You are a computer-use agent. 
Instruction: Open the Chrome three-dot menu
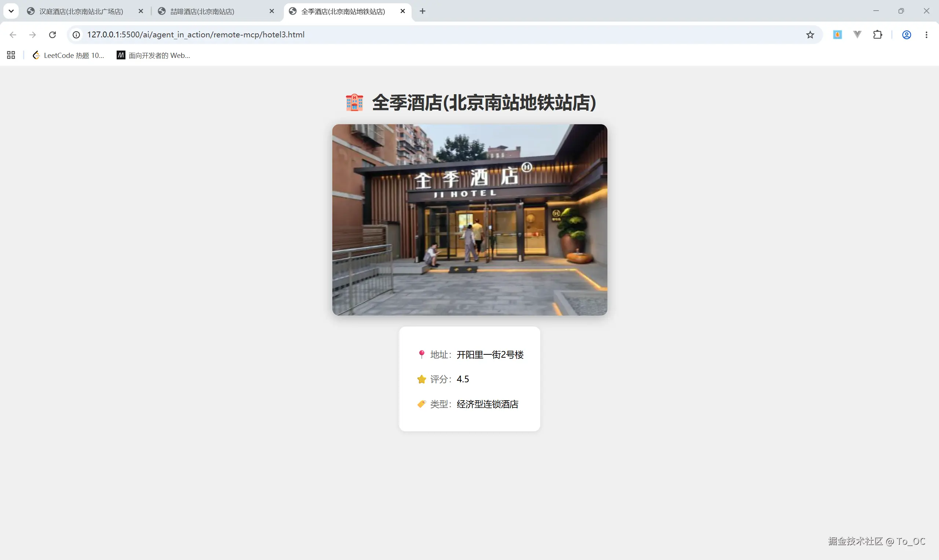coord(927,35)
